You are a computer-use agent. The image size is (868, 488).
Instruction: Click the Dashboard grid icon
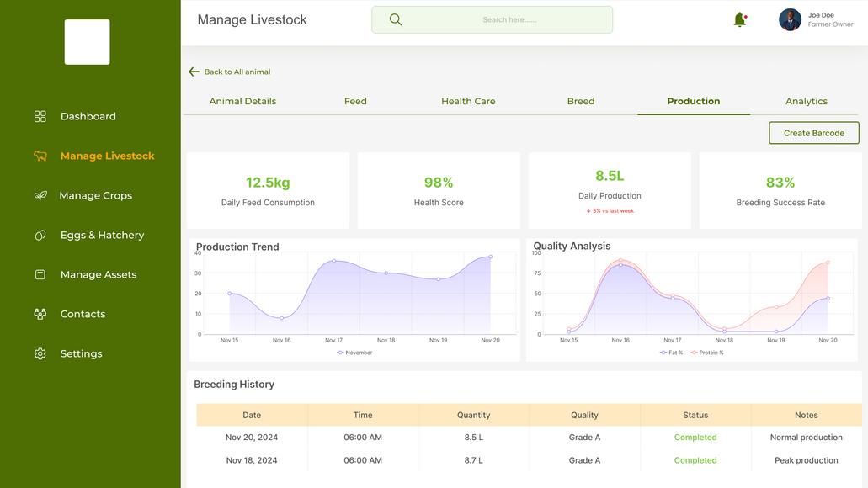40,116
